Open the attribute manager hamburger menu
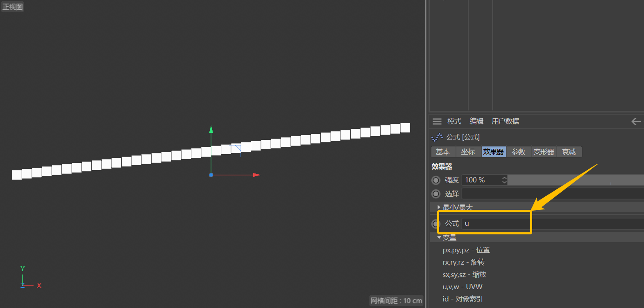The width and height of the screenshot is (644, 308). [437, 121]
